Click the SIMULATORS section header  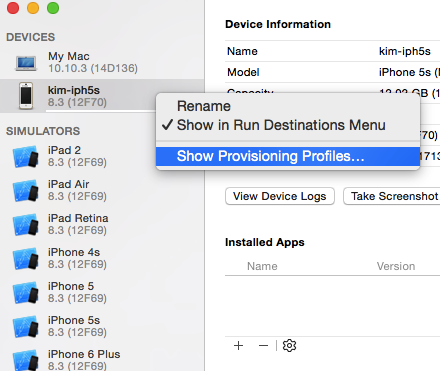(x=43, y=131)
